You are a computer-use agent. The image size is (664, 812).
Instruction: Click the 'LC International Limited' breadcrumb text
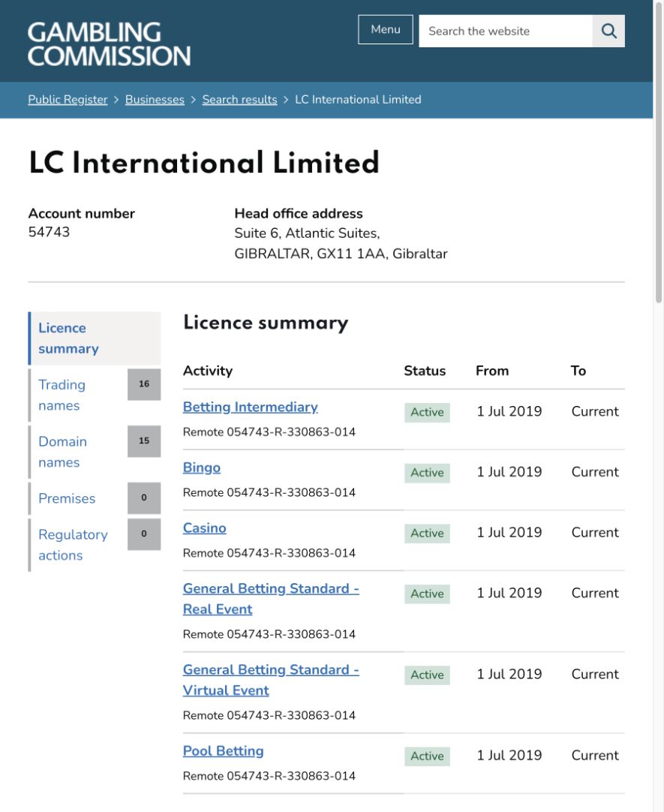coord(358,99)
